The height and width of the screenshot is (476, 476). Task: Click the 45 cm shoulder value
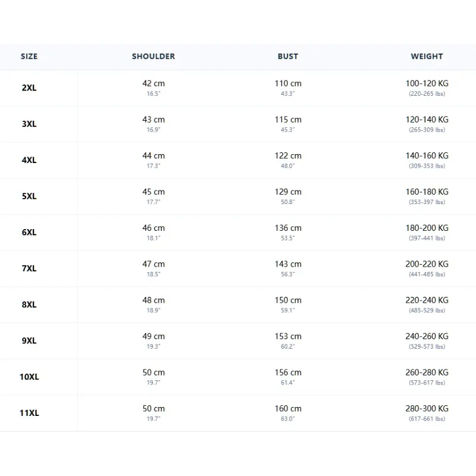154,192
